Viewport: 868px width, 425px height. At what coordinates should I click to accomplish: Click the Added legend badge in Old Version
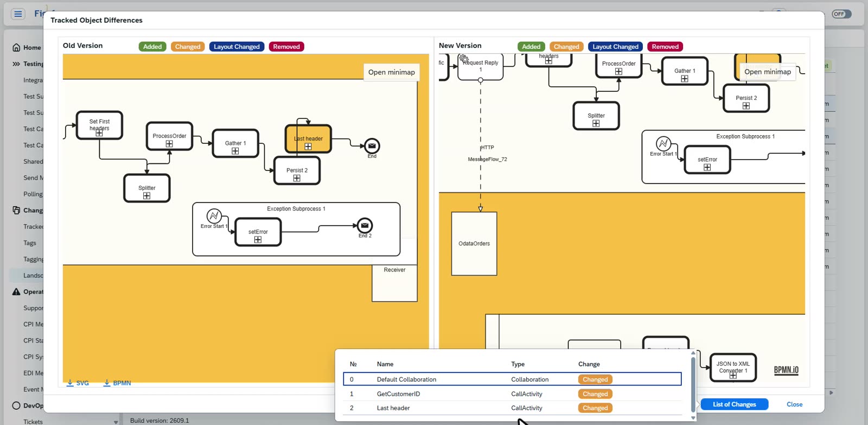[152, 47]
